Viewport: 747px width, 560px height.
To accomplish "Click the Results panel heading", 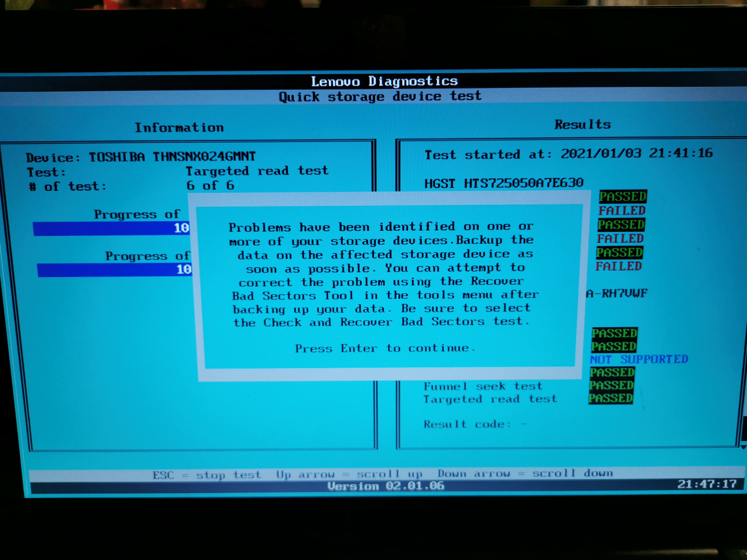I will tap(582, 125).
